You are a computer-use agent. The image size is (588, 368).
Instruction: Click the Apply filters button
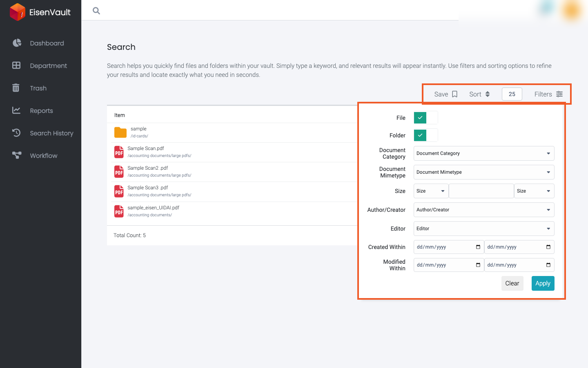(543, 283)
